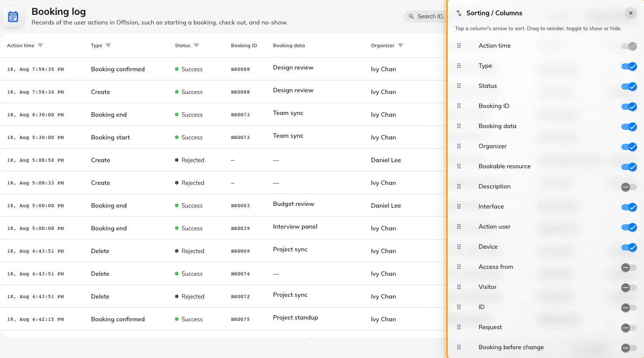Show the Description column

[629, 187]
